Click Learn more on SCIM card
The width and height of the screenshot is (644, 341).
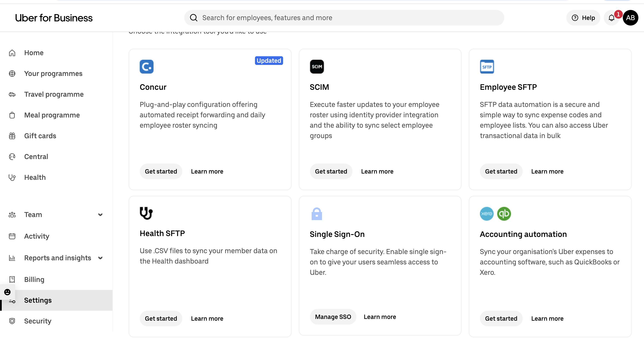[377, 171]
